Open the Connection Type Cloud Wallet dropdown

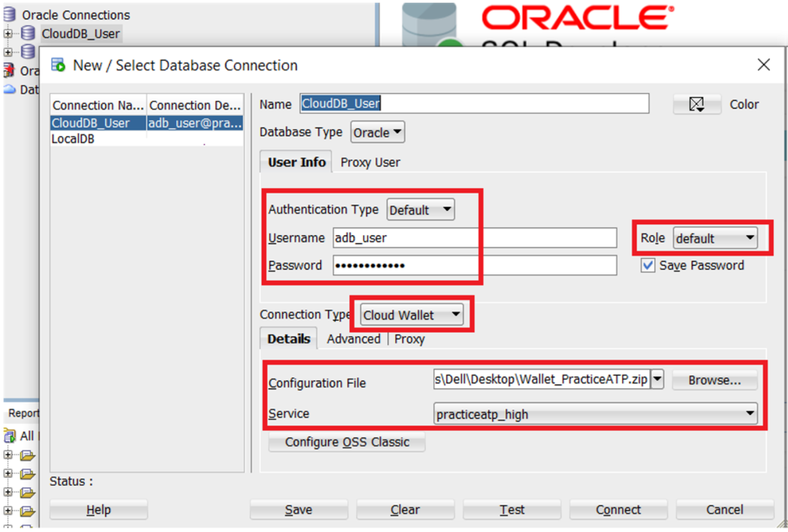tap(411, 315)
